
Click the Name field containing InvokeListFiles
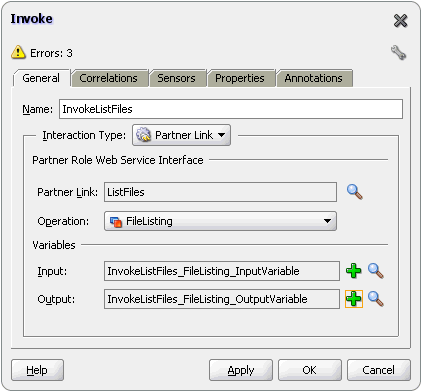pos(231,109)
